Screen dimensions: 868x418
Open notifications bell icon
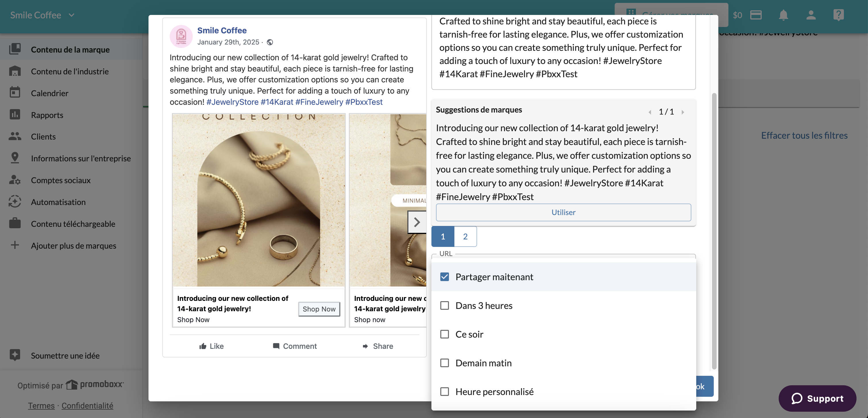(x=784, y=15)
